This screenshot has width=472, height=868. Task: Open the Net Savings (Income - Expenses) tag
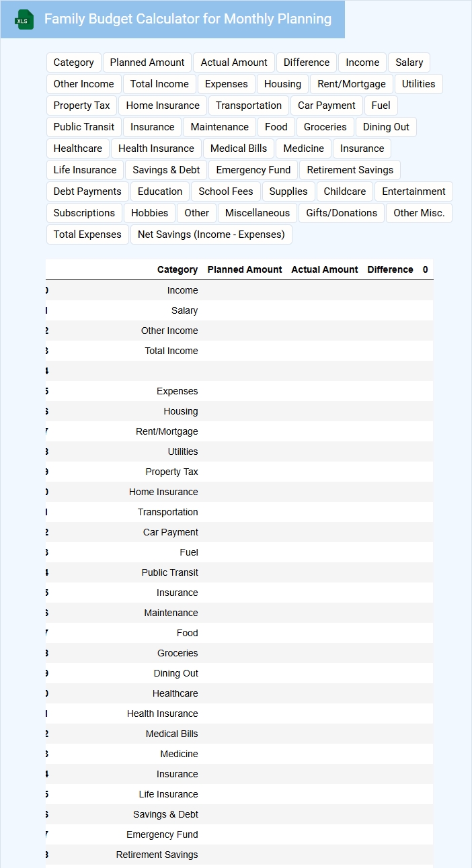click(x=211, y=234)
